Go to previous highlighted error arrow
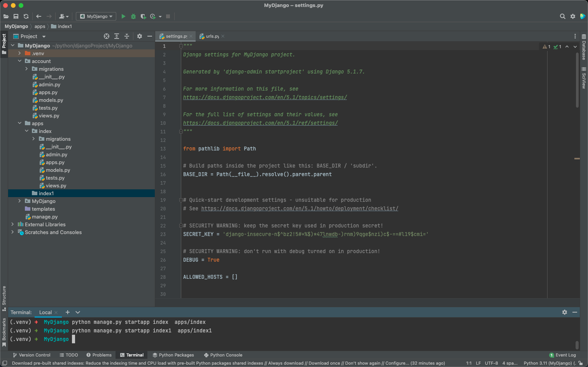The height and width of the screenshot is (367, 588). 567,47
